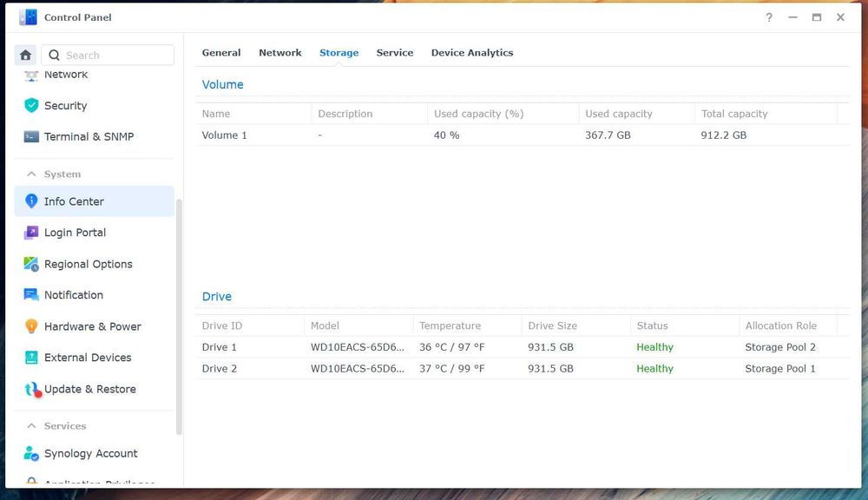The image size is (868, 500).
Task: Open the External Devices icon
Action: coord(31,357)
